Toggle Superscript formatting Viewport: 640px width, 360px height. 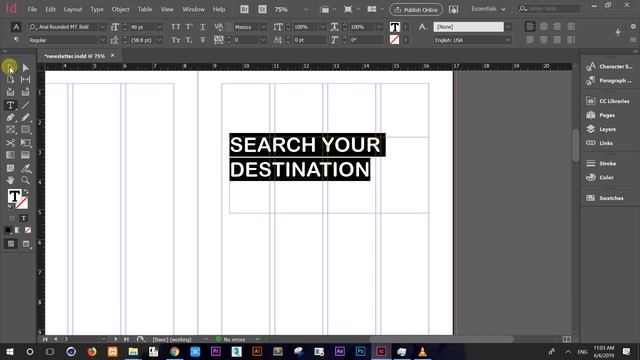[x=189, y=27]
